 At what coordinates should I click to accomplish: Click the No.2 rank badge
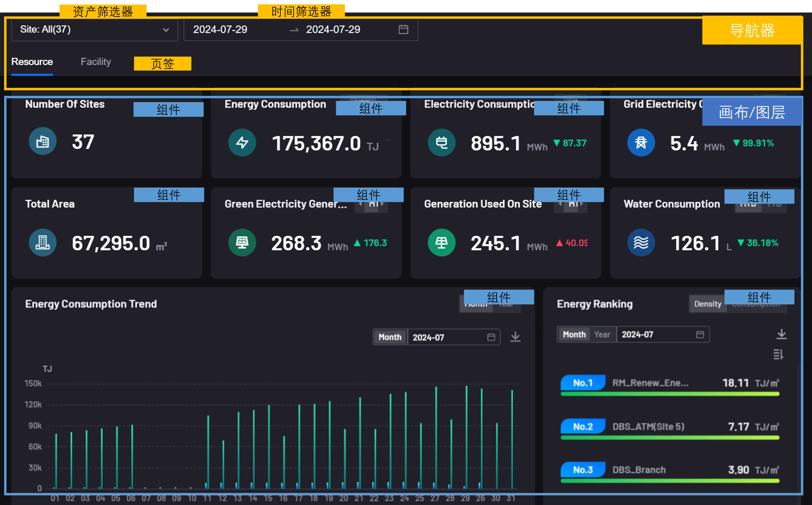(583, 426)
